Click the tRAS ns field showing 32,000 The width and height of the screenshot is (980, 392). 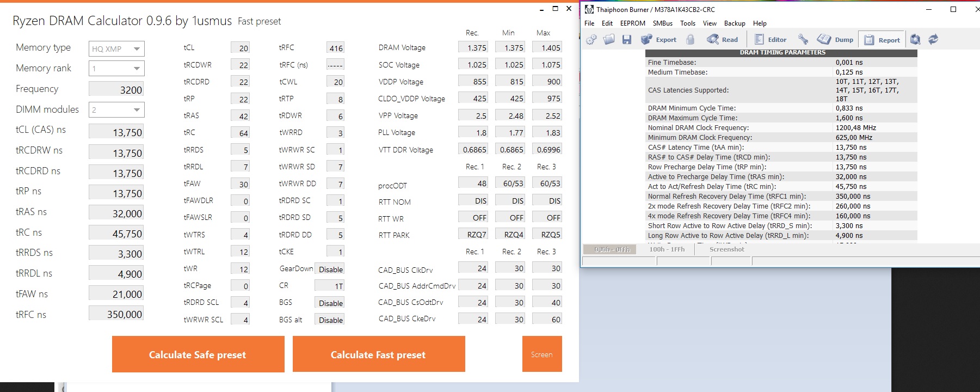coord(116,213)
